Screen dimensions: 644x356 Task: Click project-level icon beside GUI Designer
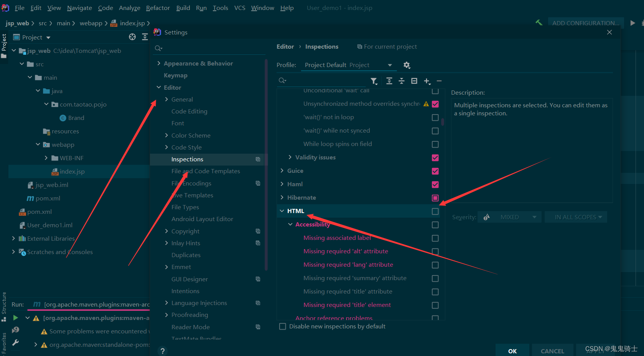[x=258, y=279]
